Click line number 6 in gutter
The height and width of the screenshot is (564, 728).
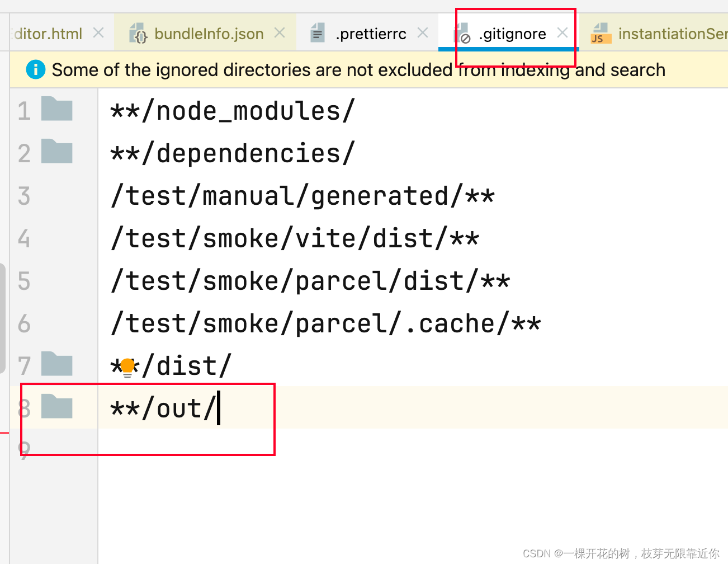23,324
